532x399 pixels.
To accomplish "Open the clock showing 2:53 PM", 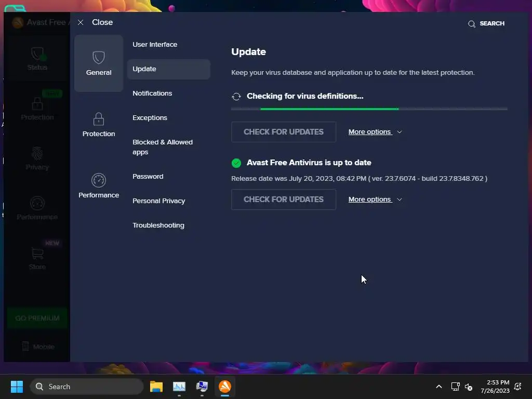I will (495, 387).
